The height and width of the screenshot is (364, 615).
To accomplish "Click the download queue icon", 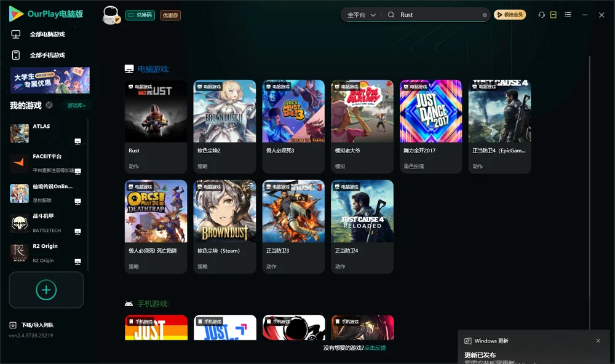I will pos(13,325).
